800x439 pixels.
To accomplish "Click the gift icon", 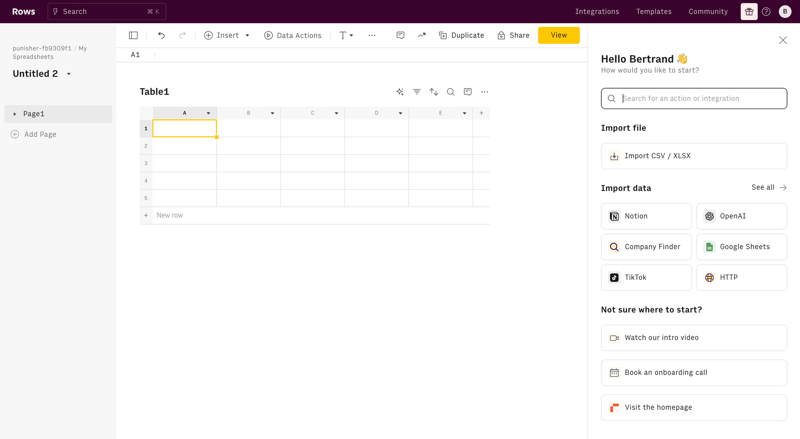I will click(749, 11).
